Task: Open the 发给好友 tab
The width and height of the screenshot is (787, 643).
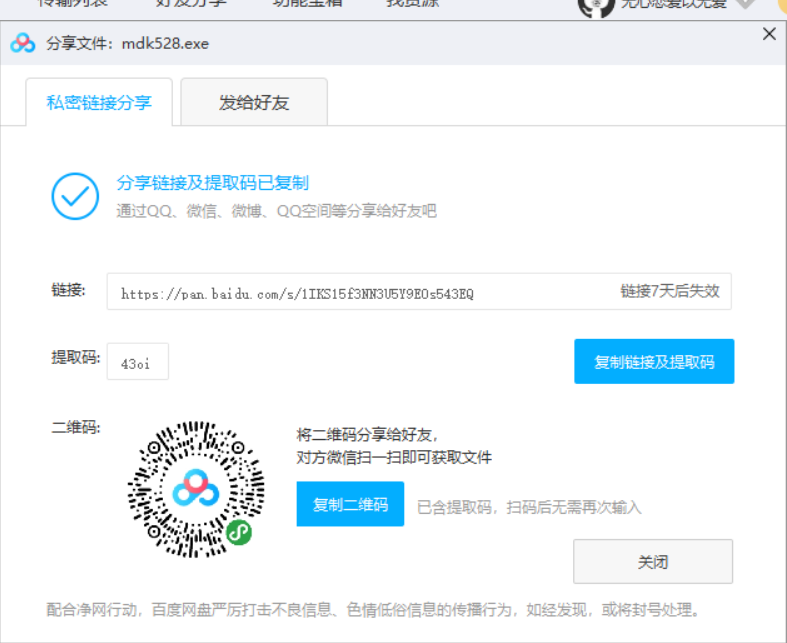Action: (254, 102)
